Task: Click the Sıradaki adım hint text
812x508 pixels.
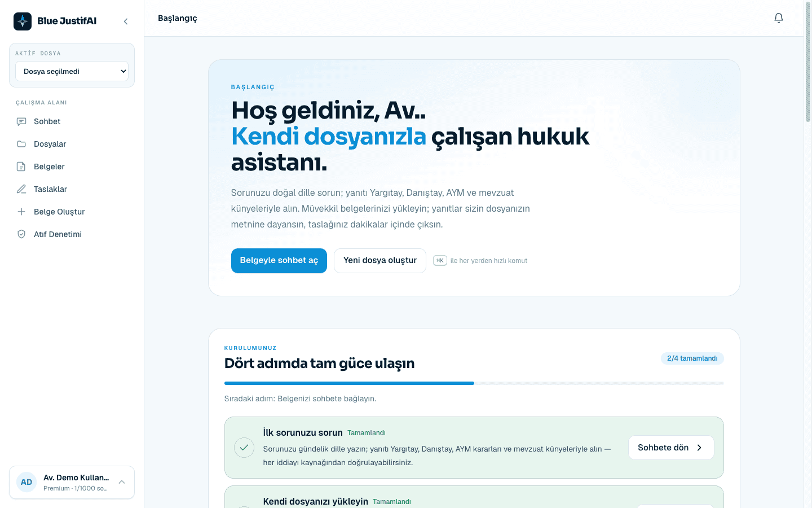Action: click(300, 398)
